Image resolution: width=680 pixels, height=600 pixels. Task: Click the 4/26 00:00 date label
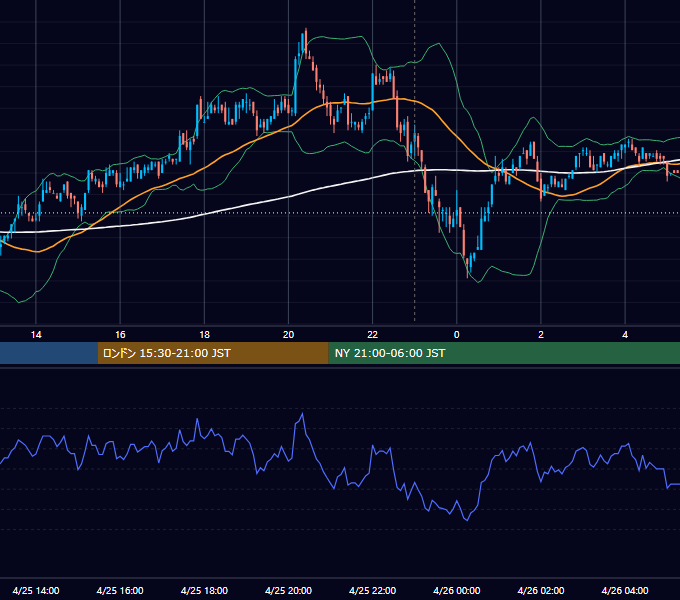coord(457,590)
